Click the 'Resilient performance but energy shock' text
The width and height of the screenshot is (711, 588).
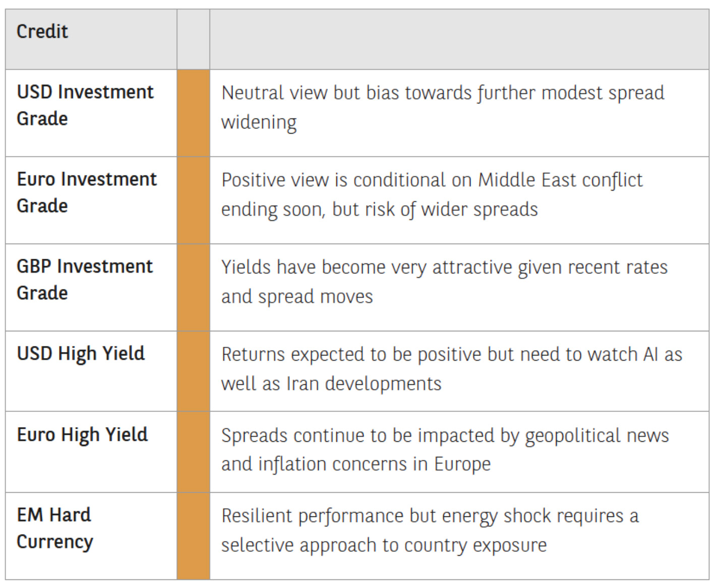[430, 531]
